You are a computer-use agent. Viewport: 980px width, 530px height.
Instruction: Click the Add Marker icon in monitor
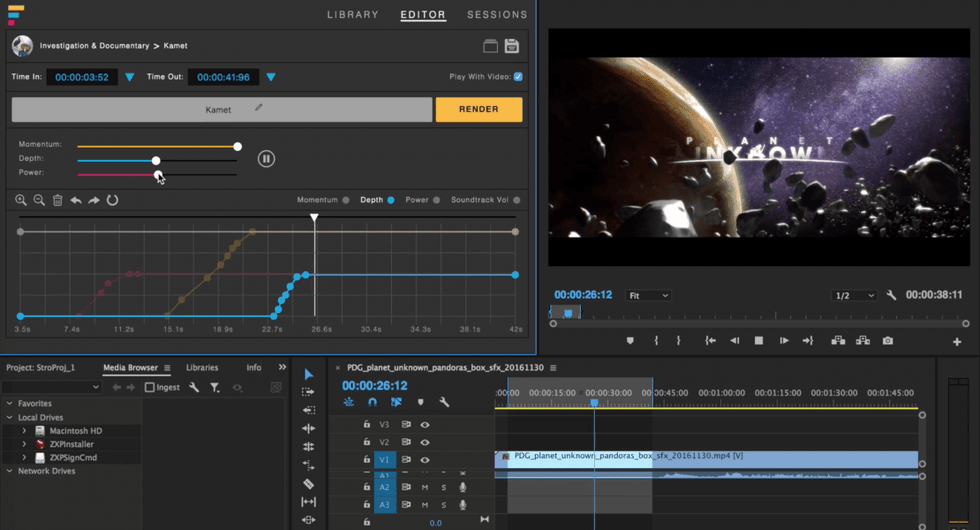point(630,341)
